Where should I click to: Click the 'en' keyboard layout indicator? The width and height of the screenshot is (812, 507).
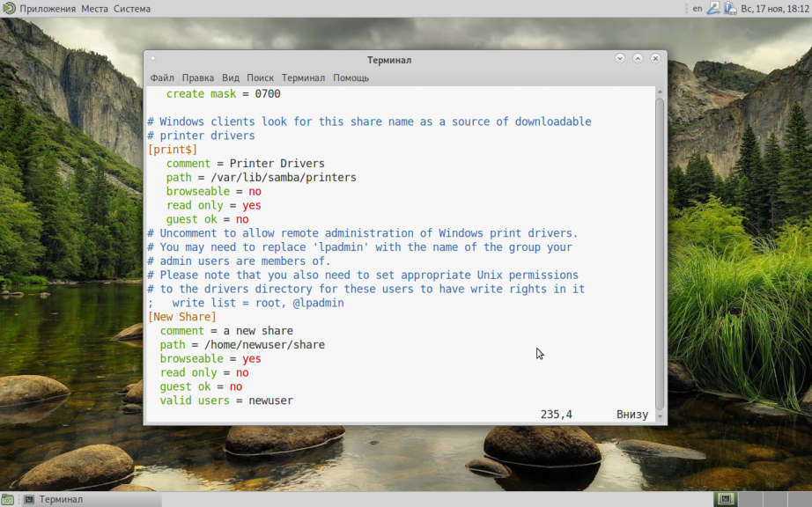coord(698,8)
